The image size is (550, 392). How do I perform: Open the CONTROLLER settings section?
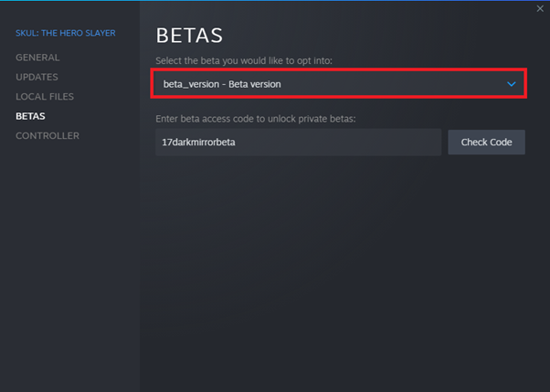coord(48,136)
